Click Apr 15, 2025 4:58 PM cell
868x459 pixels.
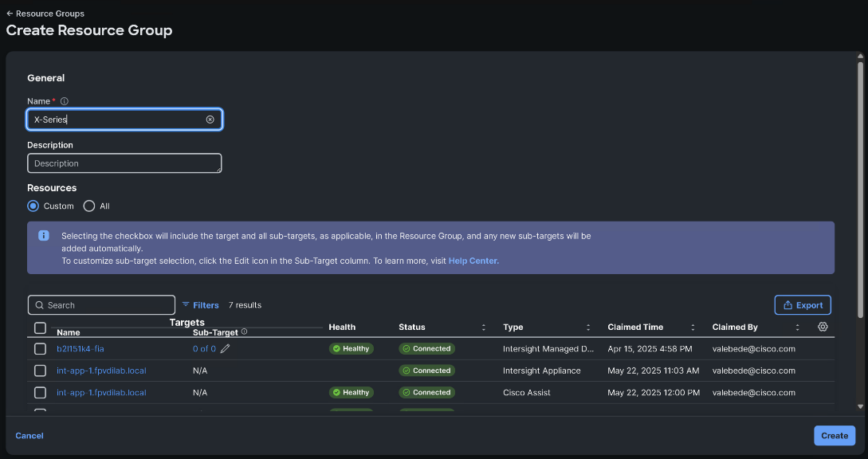point(650,349)
